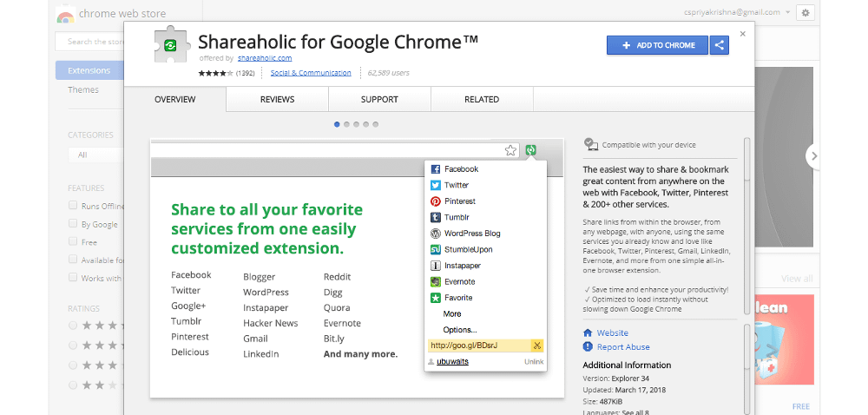Click Options... in the share menu
The height and width of the screenshot is (415, 868).
[x=460, y=330]
